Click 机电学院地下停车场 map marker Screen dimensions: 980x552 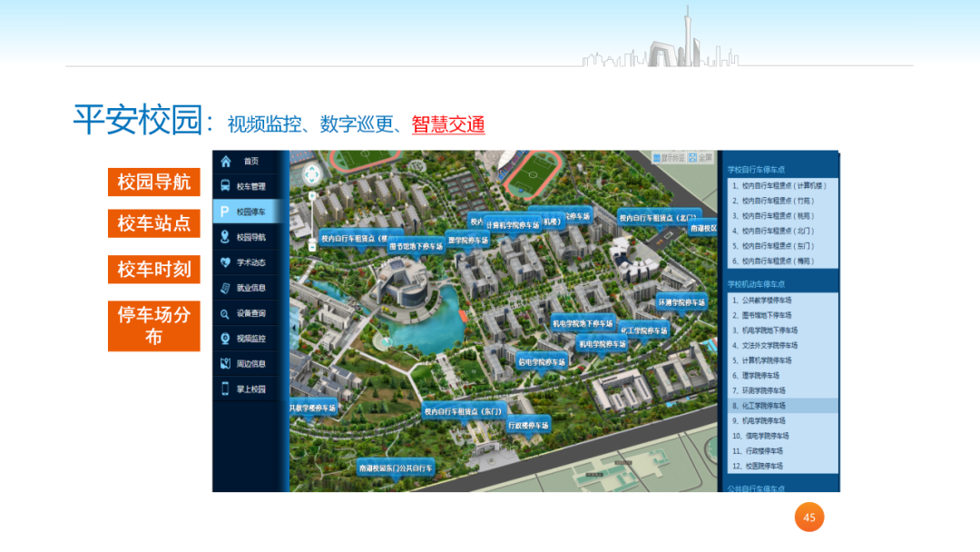point(582,323)
